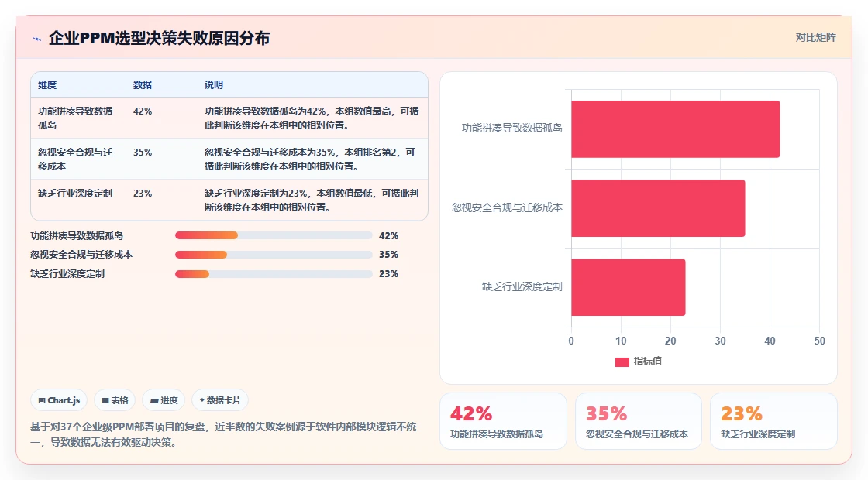Toggle the 指标值 legend color box

coord(622,362)
